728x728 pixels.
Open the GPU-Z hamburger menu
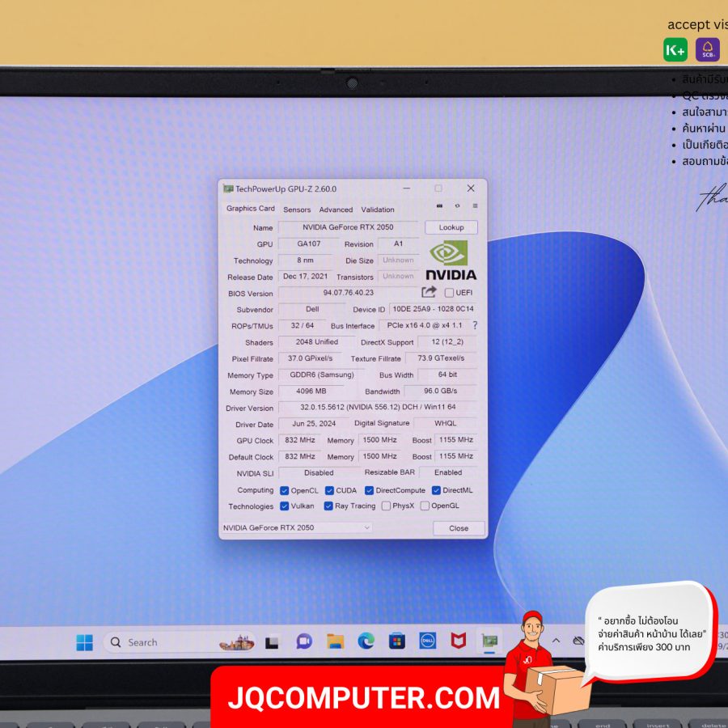pyautogui.click(x=475, y=205)
